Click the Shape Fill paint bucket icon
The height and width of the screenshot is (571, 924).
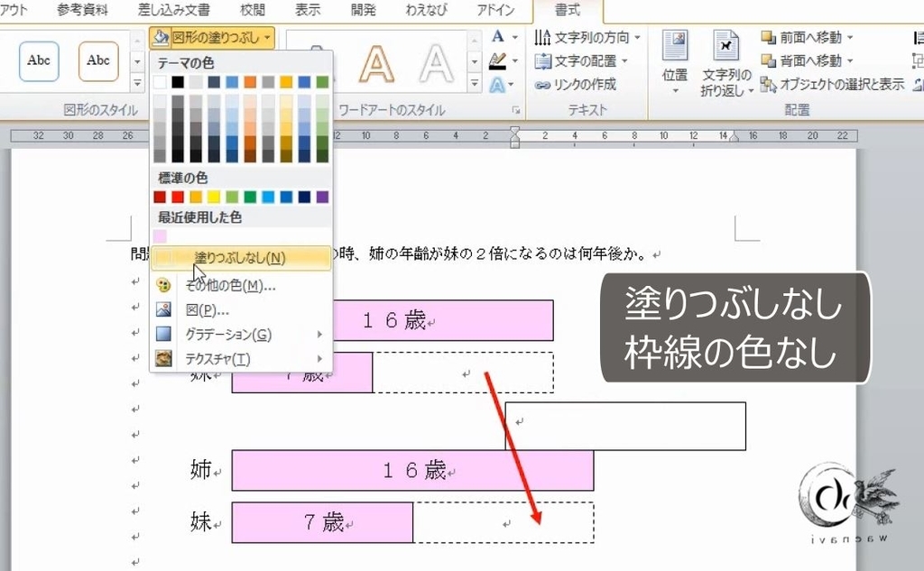tap(161, 38)
